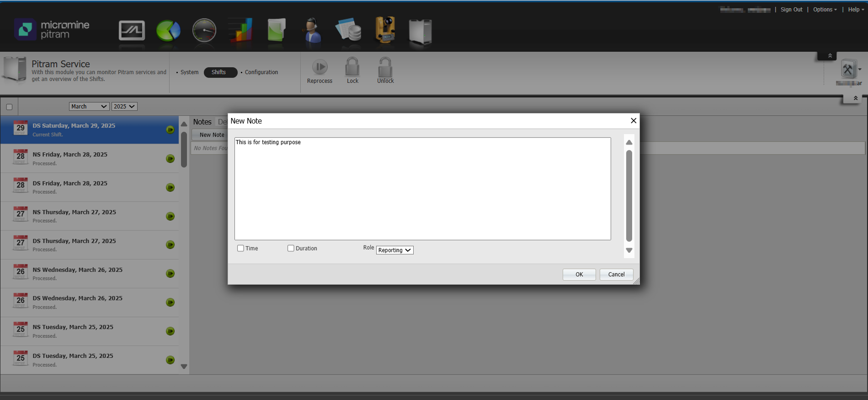Open the database documents module icon
Image resolution: width=868 pixels, height=400 pixels.
coord(349,31)
